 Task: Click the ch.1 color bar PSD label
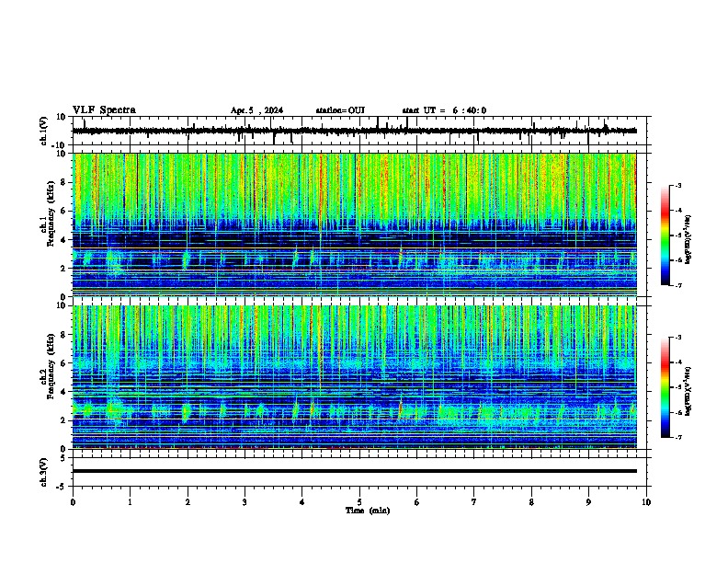pos(688,240)
